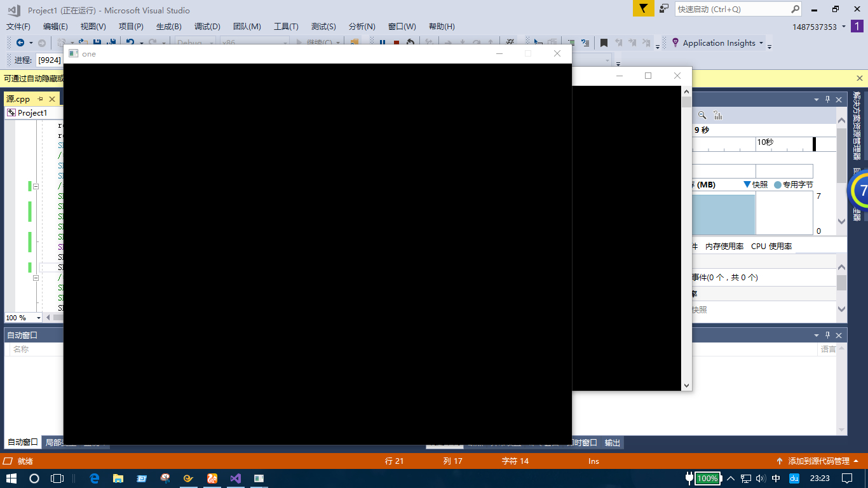Click the Cortana search circle icon

point(34,478)
